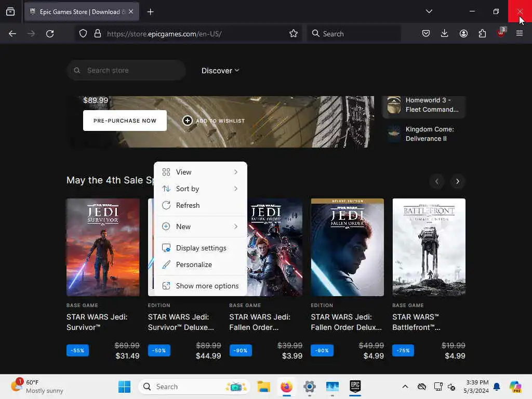The height and width of the screenshot is (399, 532).
Task: Select the Epic Games Store tab
Action: coord(82,12)
